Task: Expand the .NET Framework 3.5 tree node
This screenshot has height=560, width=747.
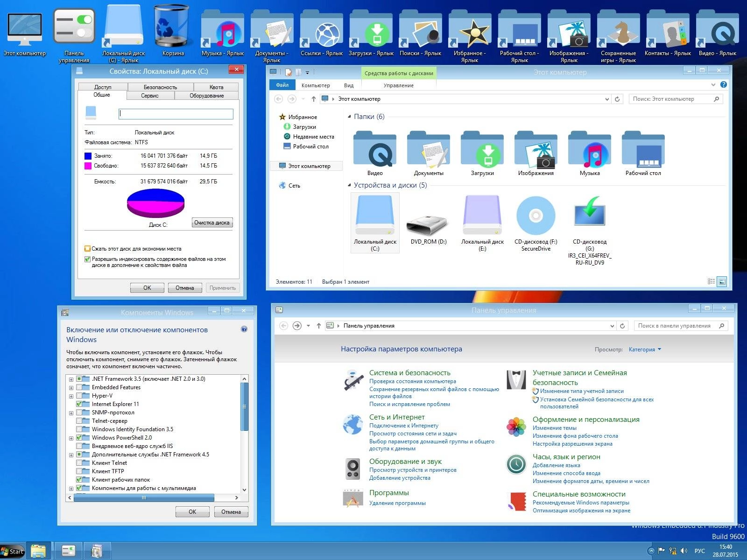Action: 71,379
